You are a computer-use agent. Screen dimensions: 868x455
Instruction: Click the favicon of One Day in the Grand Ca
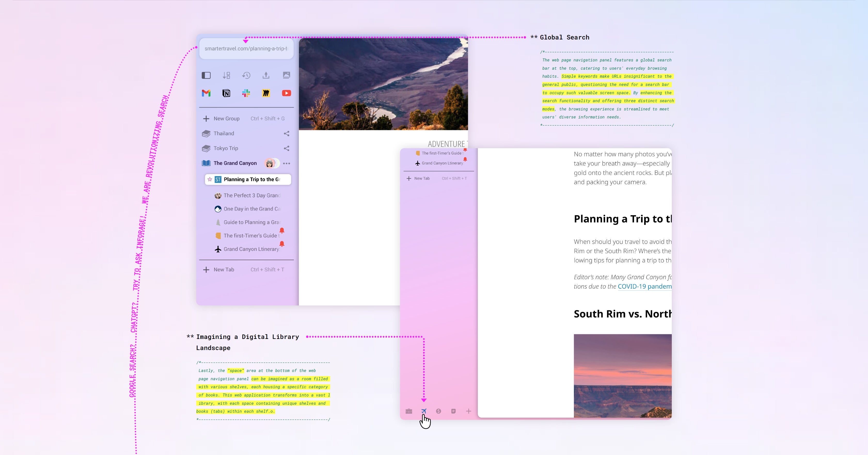click(218, 209)
